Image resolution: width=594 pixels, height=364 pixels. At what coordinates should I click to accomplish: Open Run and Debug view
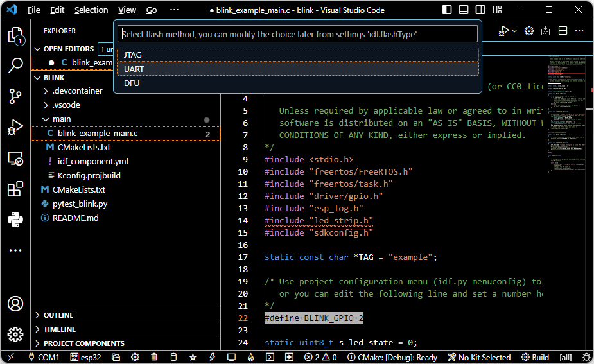(15, 127)
